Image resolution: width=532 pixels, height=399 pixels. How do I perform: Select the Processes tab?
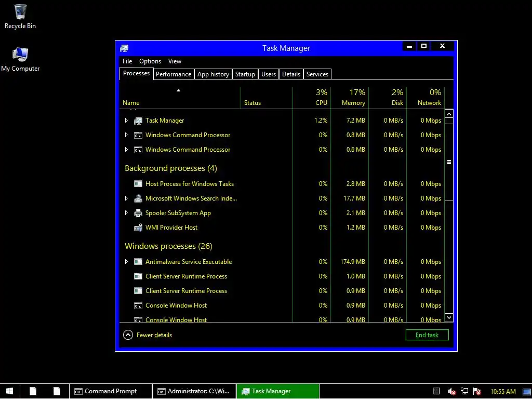(137, 74)
